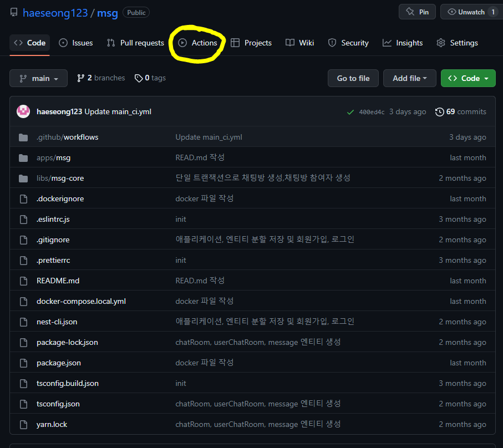Expand the main branch dropdown
Viewport: 503px width, 448px height.
(38, 78)
